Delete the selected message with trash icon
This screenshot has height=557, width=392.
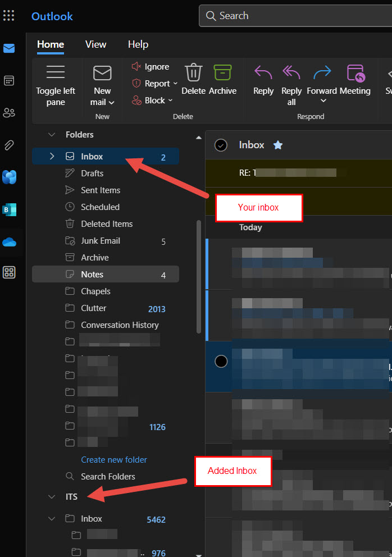[193, 79]
